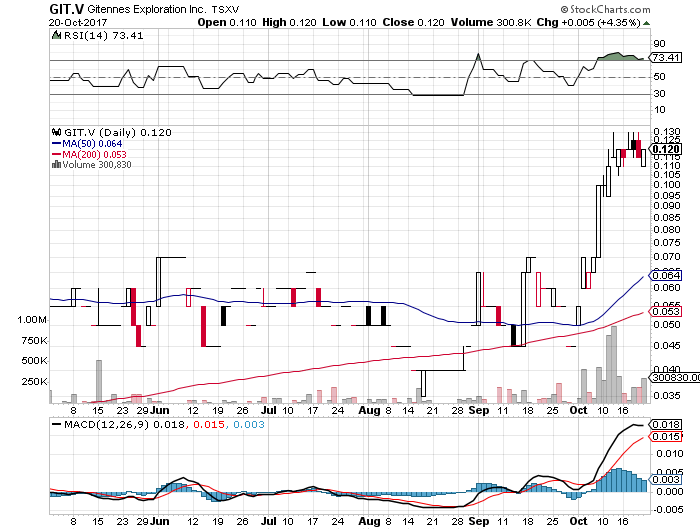Click the blue MA(50) line swatch in legend
700x530 pixels.
click(56, 143)
